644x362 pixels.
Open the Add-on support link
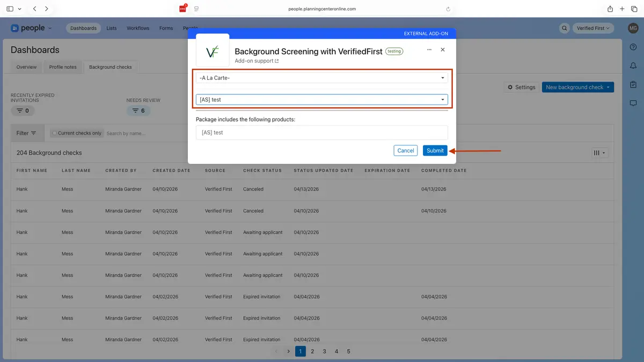(257, 61)
